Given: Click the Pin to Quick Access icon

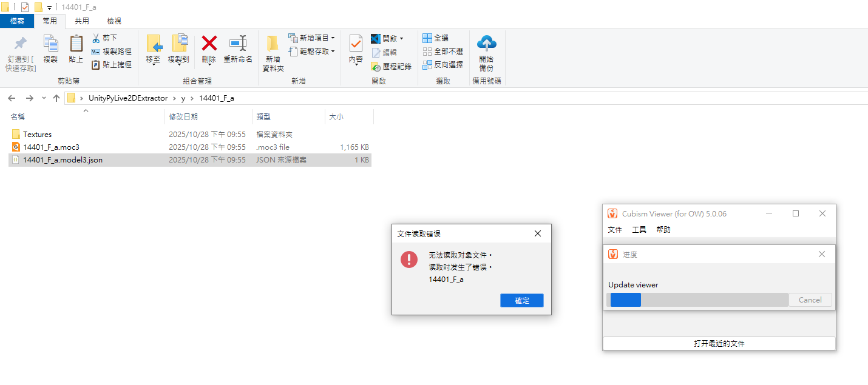Looking at the screenshot, I should (x=21, y=44).
